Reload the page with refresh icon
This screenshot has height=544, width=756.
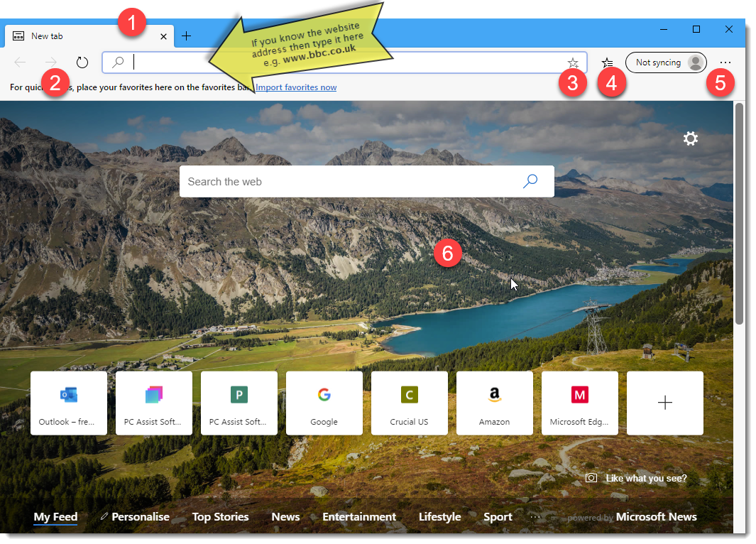pyautogui.click(x=82, y=62)
